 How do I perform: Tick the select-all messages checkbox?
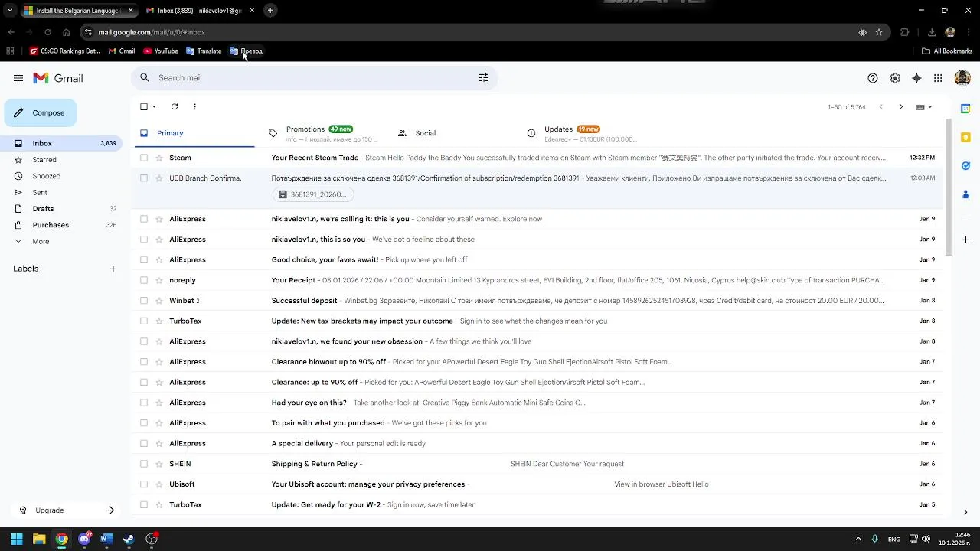(144, 107)
